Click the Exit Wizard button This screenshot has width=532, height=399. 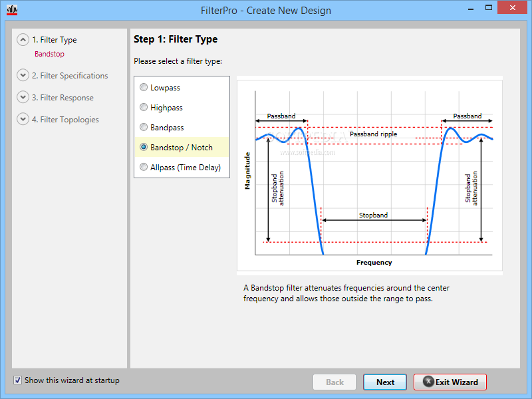point(450,382)
